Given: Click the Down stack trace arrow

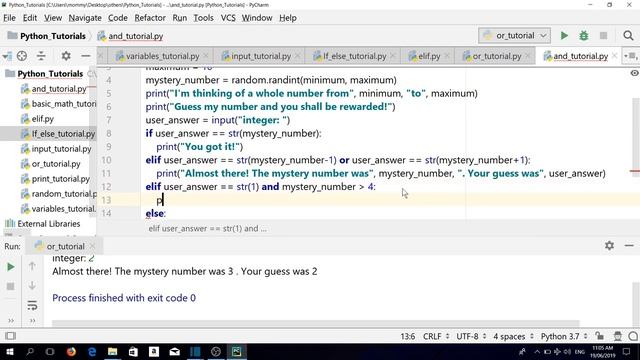Looking at the screenshot, I should [x=32, y=285].
